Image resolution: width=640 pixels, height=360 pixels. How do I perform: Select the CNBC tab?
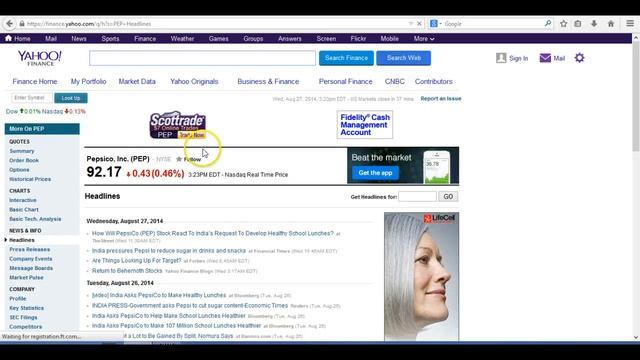coord(394,82)
